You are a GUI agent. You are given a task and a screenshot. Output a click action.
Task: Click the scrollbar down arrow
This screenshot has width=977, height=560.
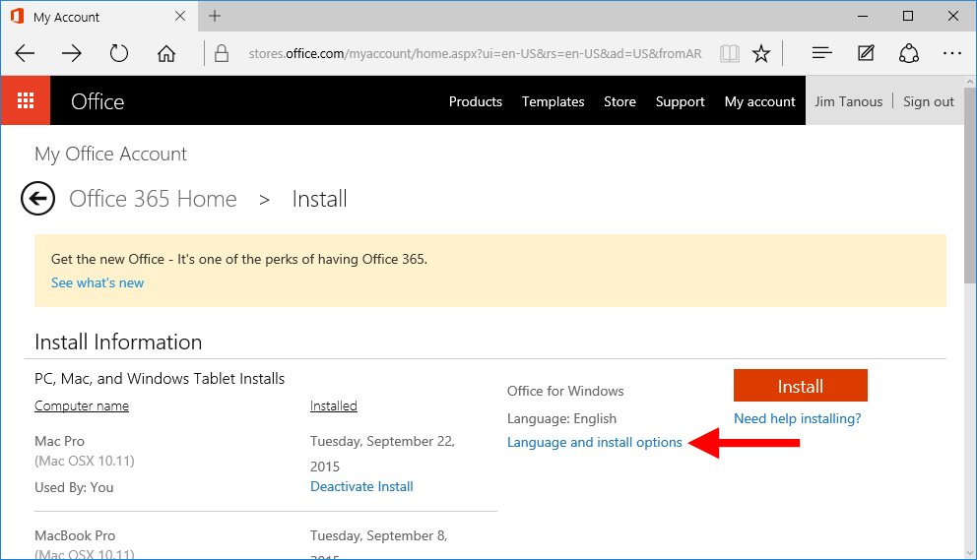(x=970, y=552)
